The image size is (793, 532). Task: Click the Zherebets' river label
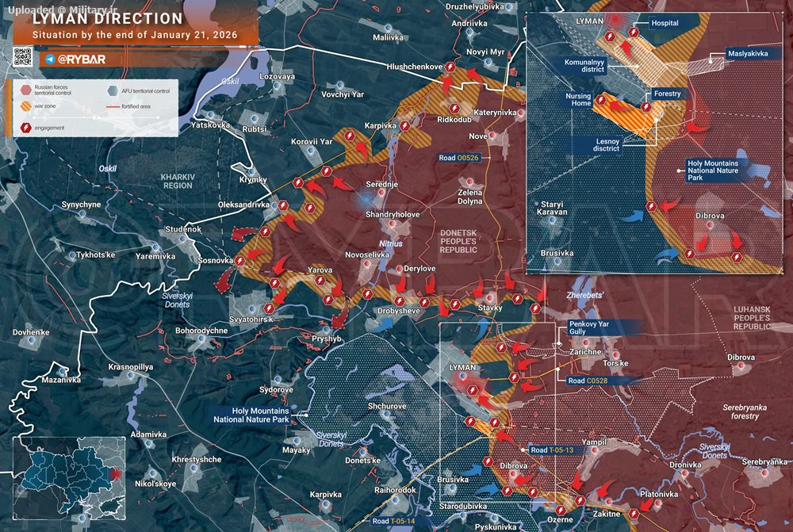584,295
